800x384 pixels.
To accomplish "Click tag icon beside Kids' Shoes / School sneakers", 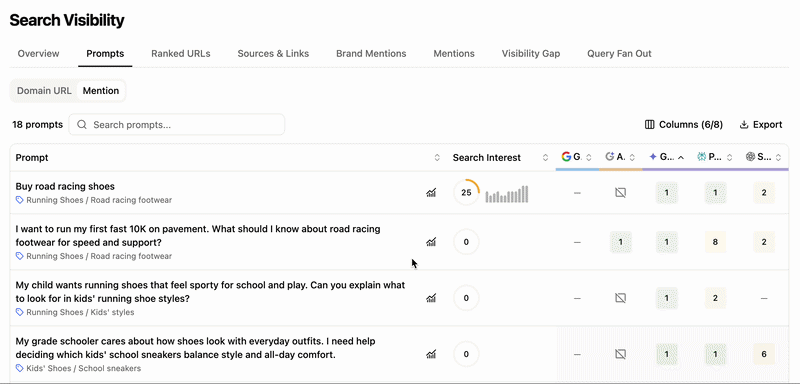I will (x=20, y=368).
